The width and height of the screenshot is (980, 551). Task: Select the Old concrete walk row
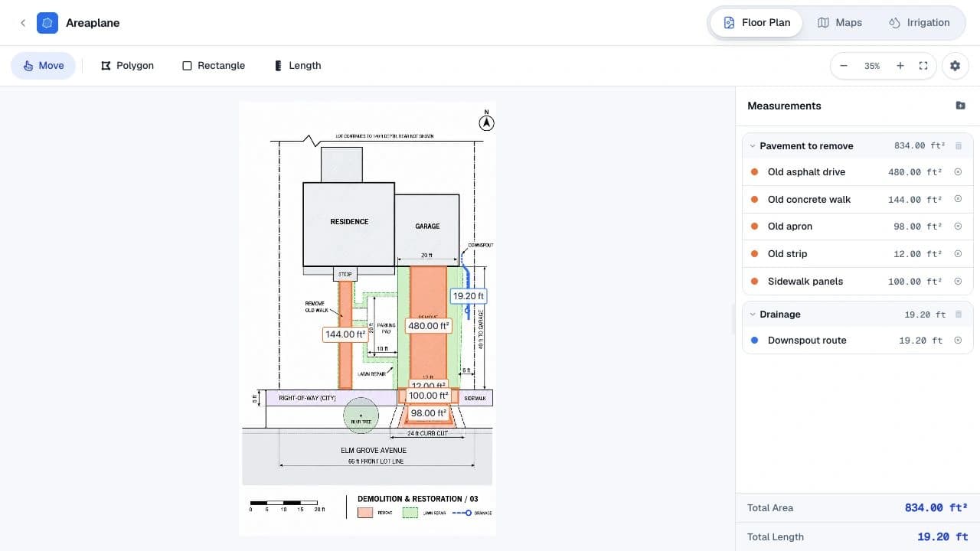pos(857,200)
